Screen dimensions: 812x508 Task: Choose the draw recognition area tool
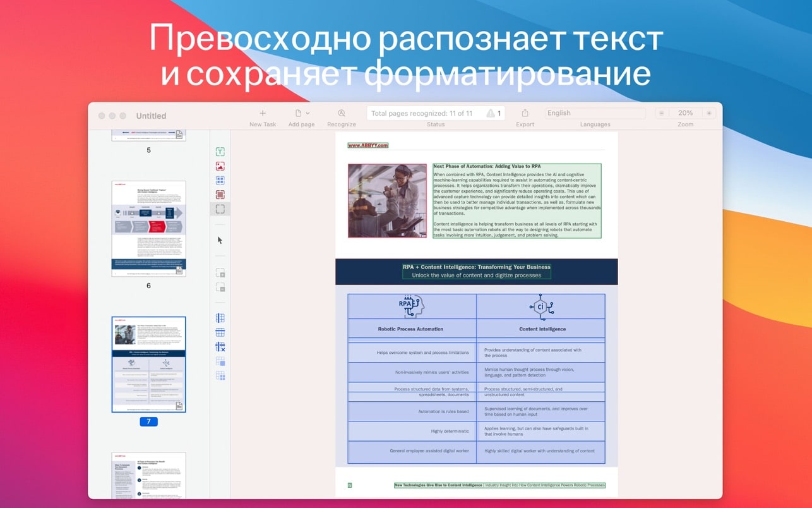coord(220,209)
